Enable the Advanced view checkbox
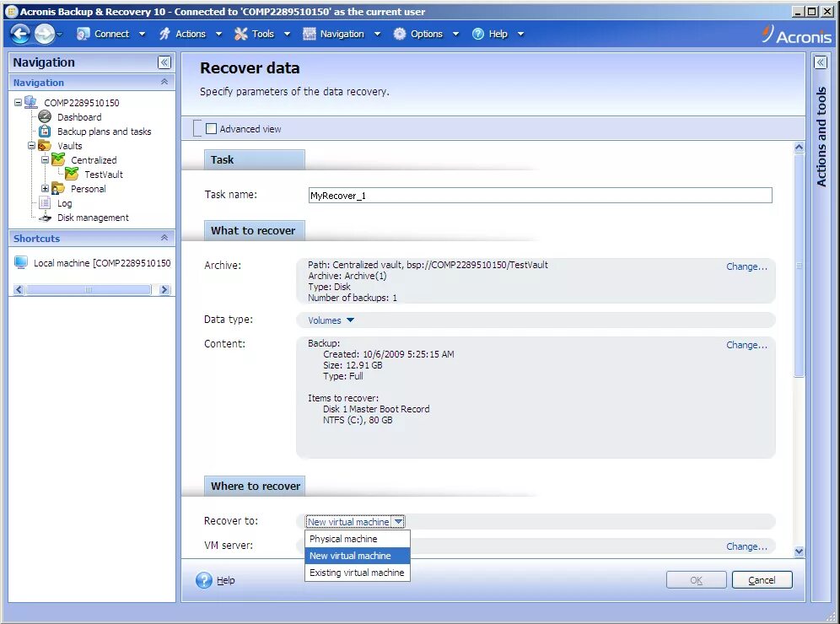This screenshot has width=840, height=624. (x=212, y=128)
